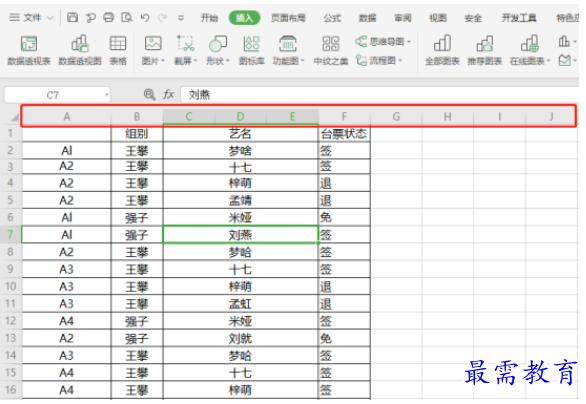Click the 免 cell in row 6
586x404 pixels.
tap(344, 217)
